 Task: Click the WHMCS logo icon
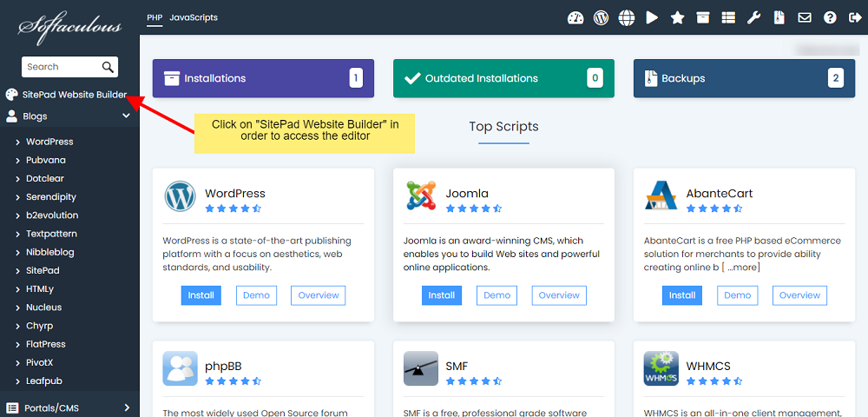coord(661,368)
